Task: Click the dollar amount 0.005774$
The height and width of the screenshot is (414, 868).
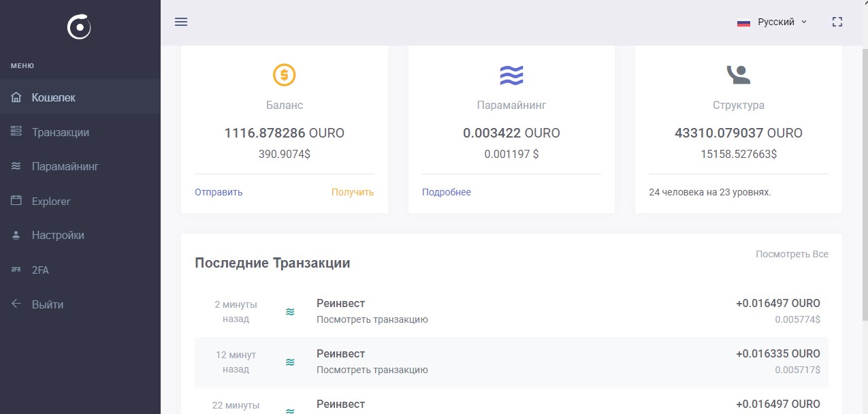Action: pos(797,319)
